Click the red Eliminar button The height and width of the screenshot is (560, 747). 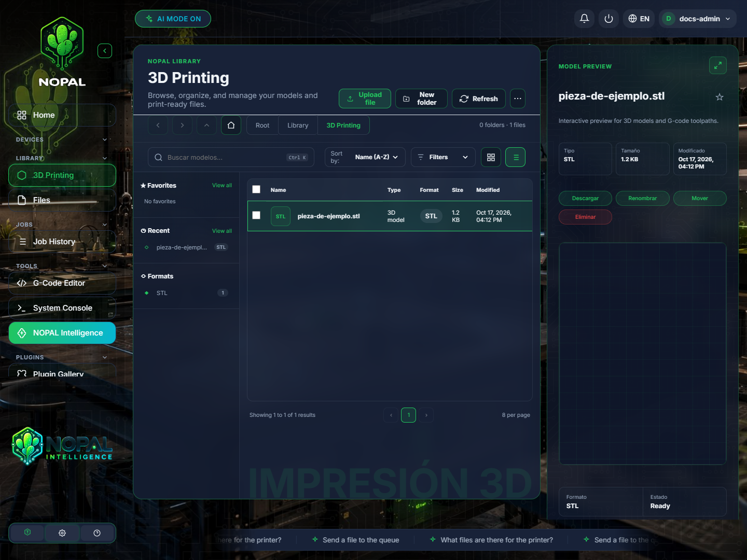pyautogui.click(x=585, y=217)
